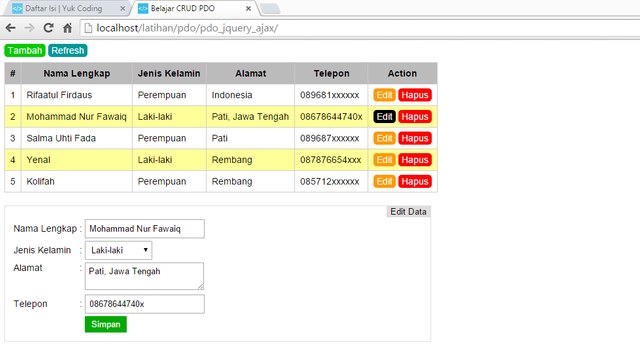Click phone cell 08678644740x in table

click(331, 117)
